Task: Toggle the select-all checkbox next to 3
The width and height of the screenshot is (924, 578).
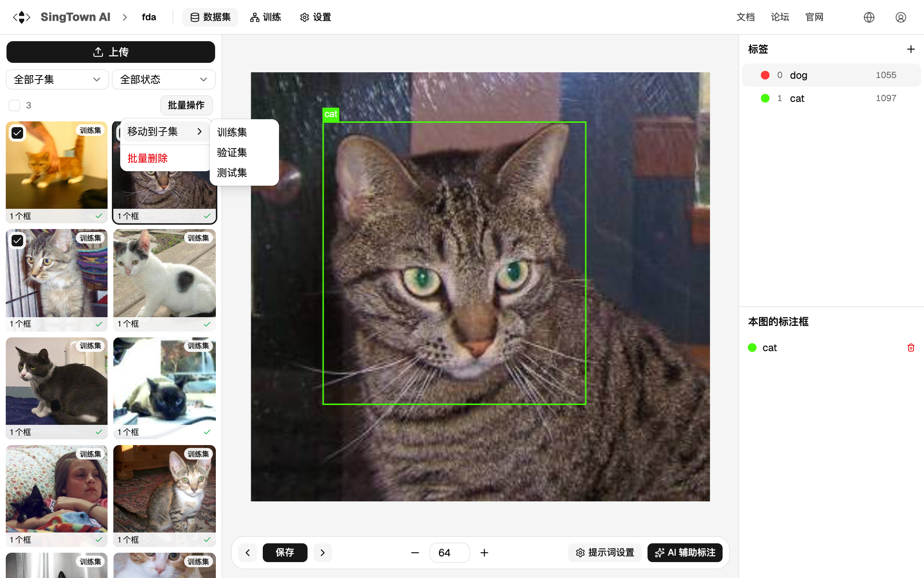Action: pos(14,105)
